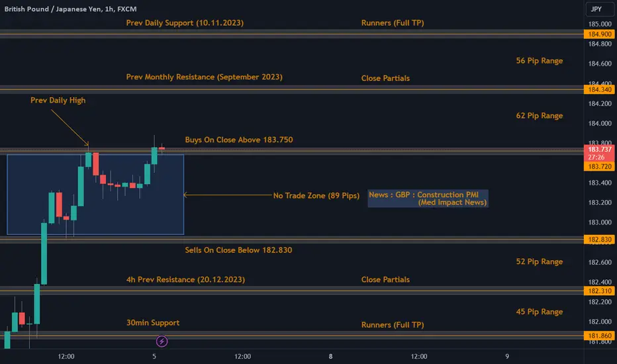Click the Prev Daily Support (10.11.2023) label
This screenshot has width=617, height=364.
(185, 23)
